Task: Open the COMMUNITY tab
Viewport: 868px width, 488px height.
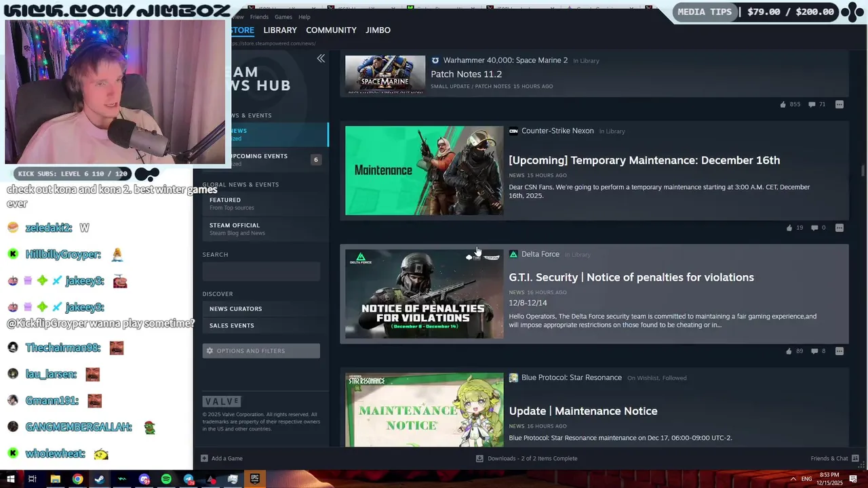Action: click(331, 30)
